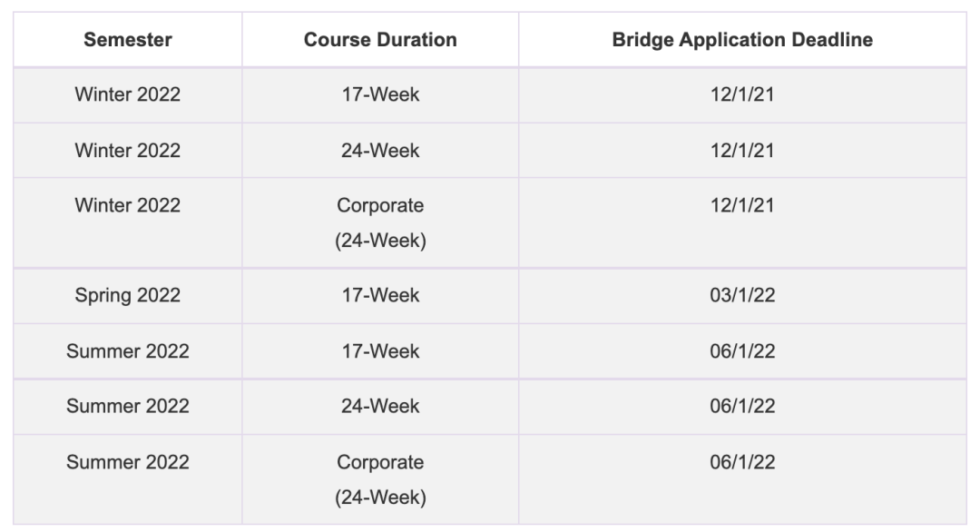Click the Course Duration column header
980x532 pixels.
[380, 39]
